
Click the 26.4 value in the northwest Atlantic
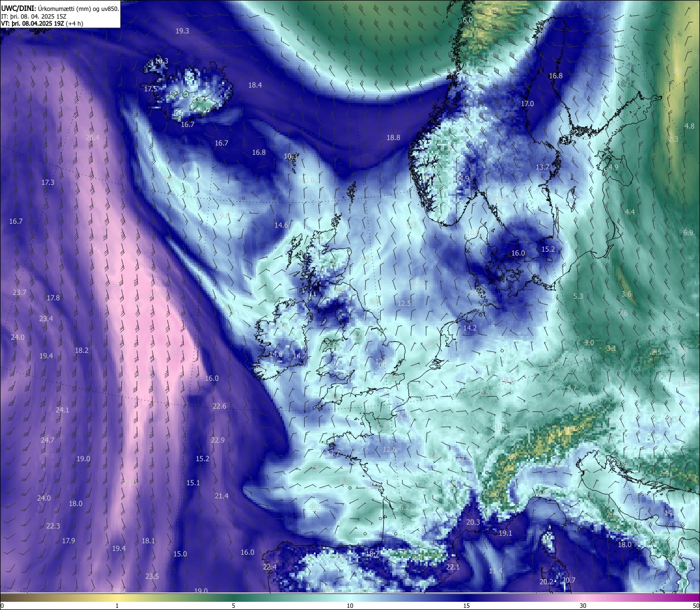pos(92,138)
